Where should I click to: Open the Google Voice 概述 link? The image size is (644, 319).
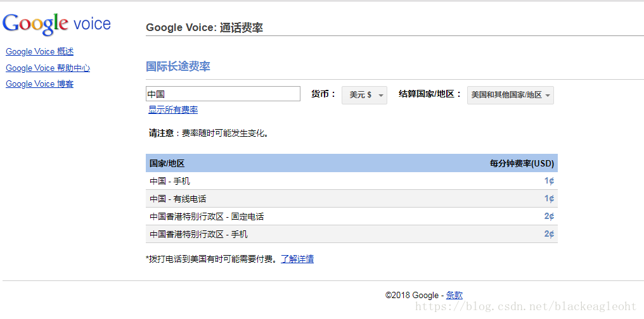(39, 52)
